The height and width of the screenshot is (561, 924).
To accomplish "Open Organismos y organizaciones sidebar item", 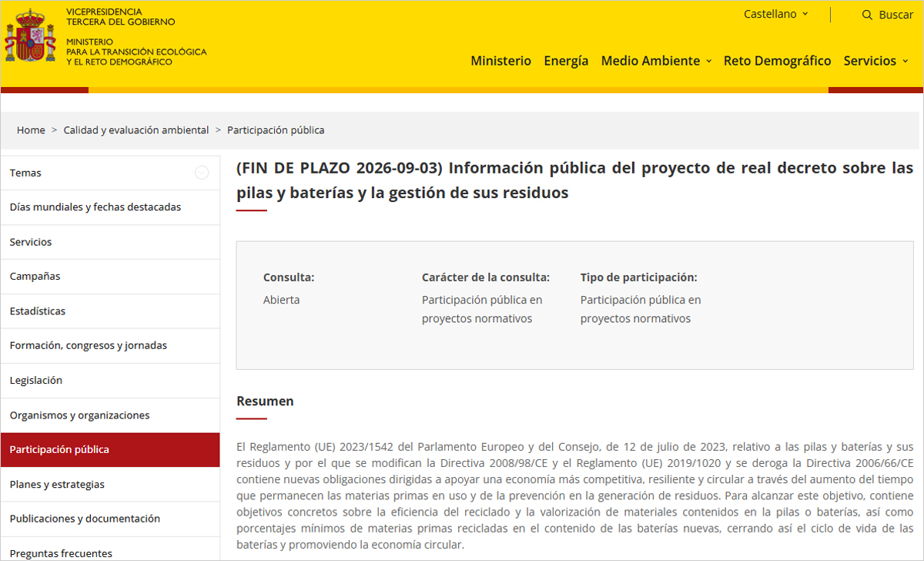I will pos(110,415).
